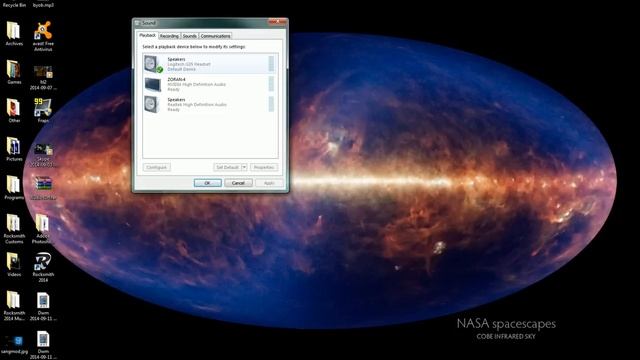
Task: Cancel the Sound dialog
Action: 238,183
